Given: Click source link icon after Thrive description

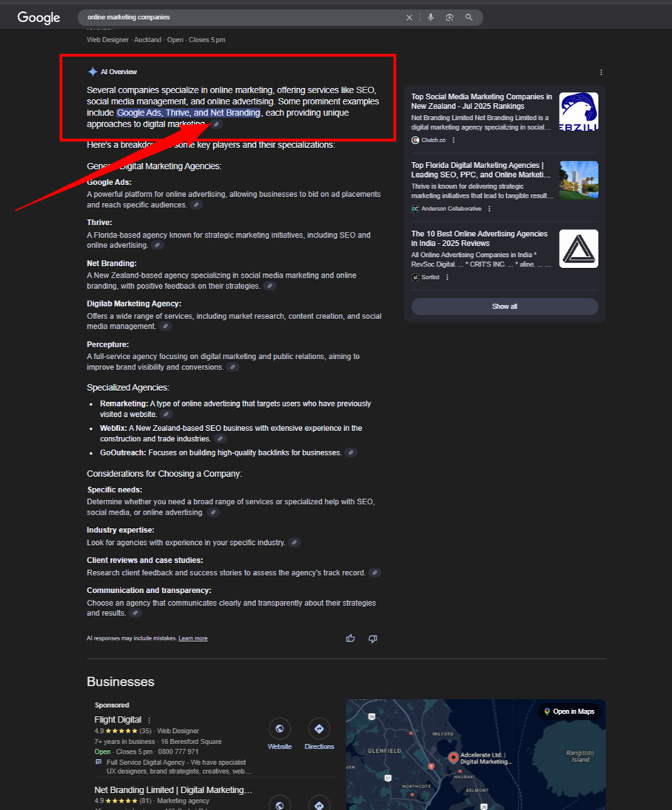Looking at the screenshot, I should [158, 245].
